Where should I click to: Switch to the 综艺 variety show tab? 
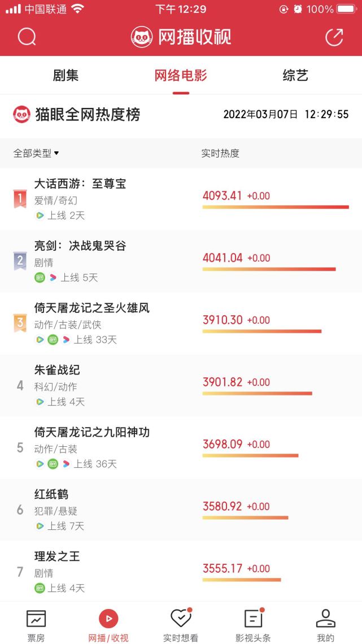(x=296, y=75)
